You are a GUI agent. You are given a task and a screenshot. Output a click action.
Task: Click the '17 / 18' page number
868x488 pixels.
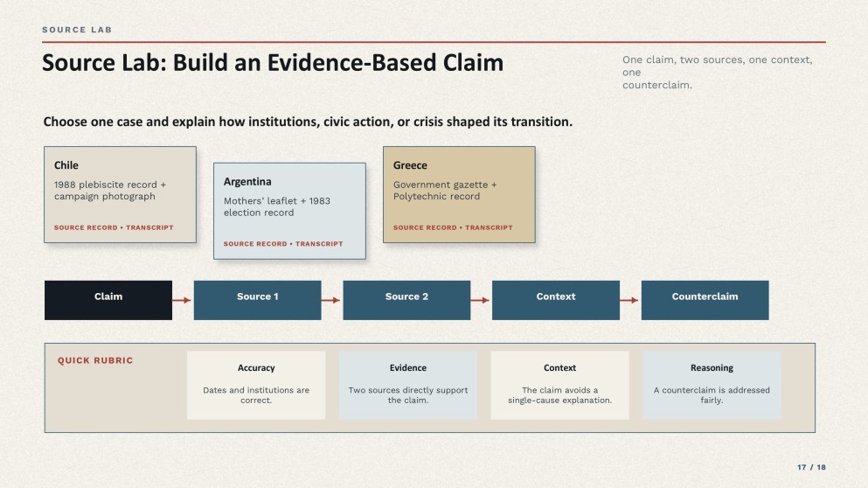tap(811, 468)
